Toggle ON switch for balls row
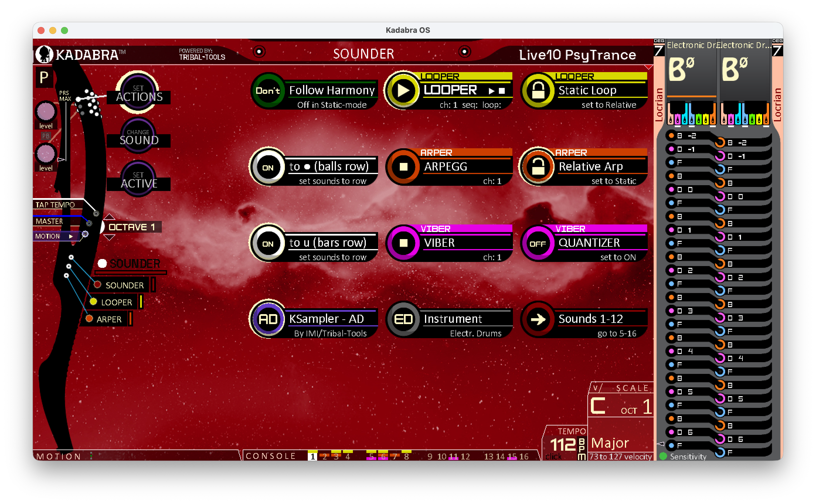The width and height of the screenshot is (816, 504). point(268,166)
